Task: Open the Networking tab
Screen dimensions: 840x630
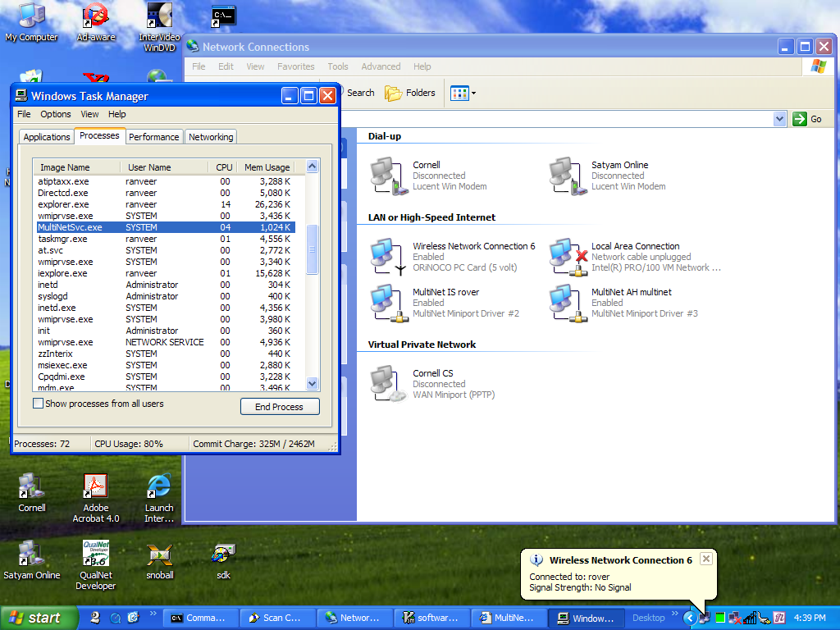Action: (x=211, y=137)
